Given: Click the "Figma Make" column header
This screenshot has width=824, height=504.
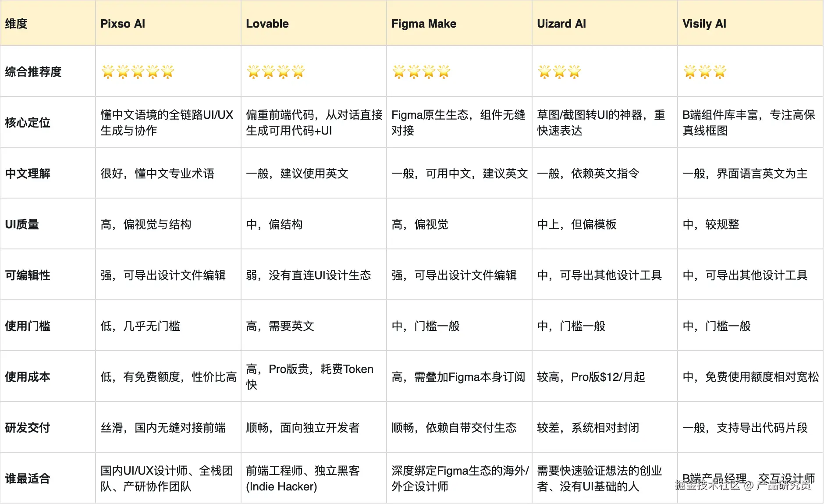Looking at the screenshot, I should tap(459, 23).
